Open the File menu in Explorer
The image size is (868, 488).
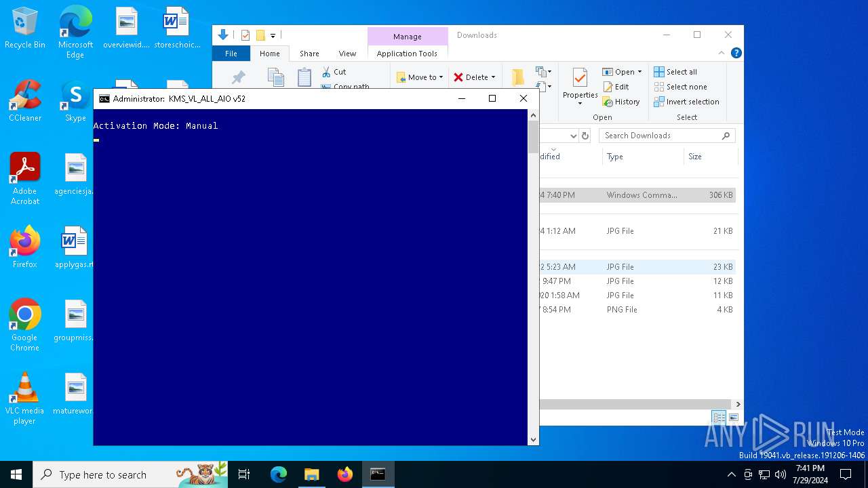pyautogui.click(x=231, y=54)
